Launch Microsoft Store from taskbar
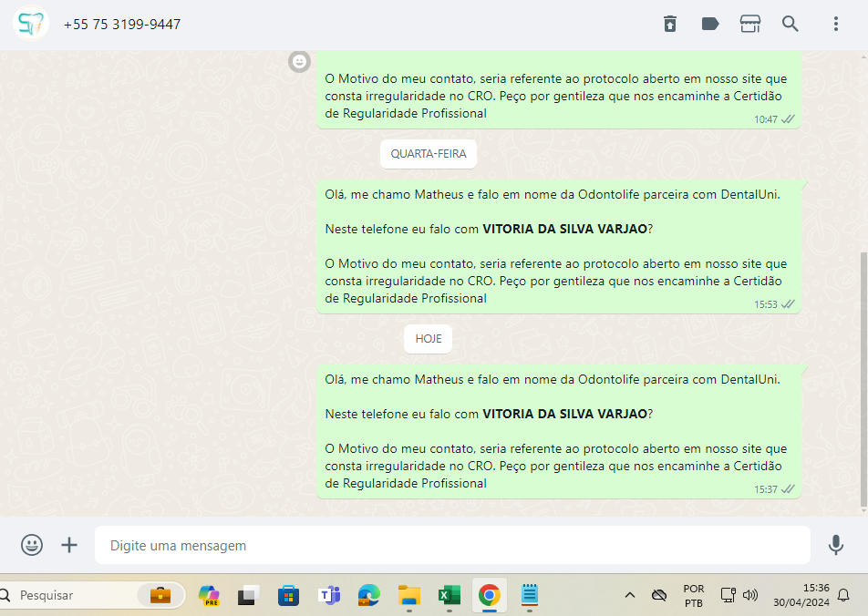868x616 pixels. point(288,596)
